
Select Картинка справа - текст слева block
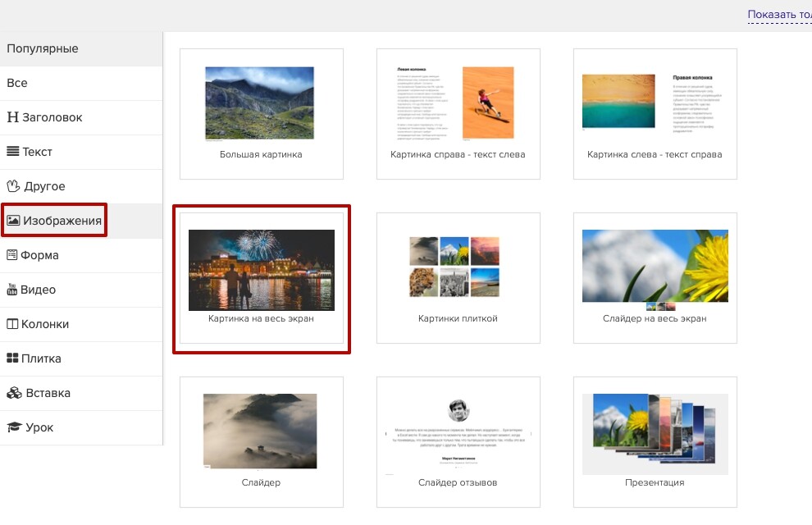click(458, 113)
